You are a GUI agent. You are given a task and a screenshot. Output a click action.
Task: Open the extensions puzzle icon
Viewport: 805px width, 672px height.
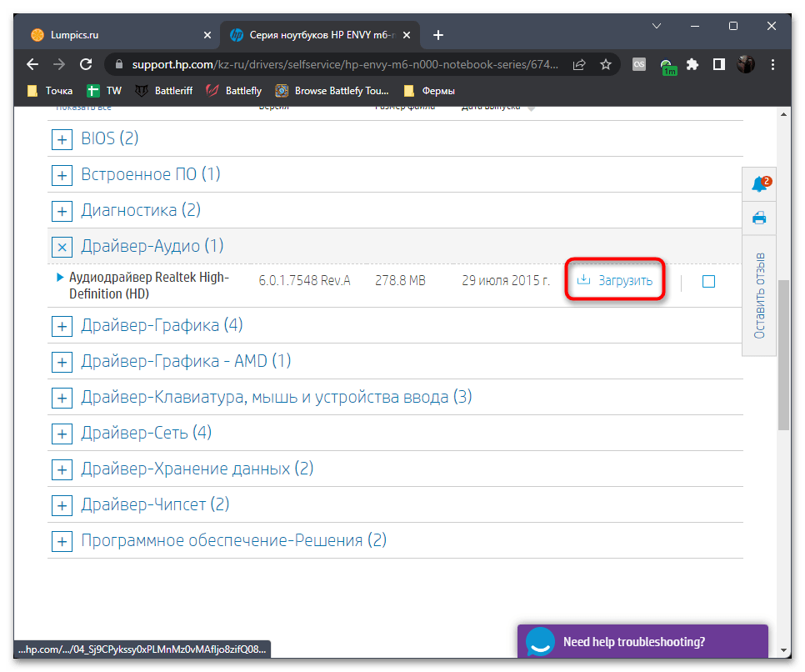coord(692,64)
